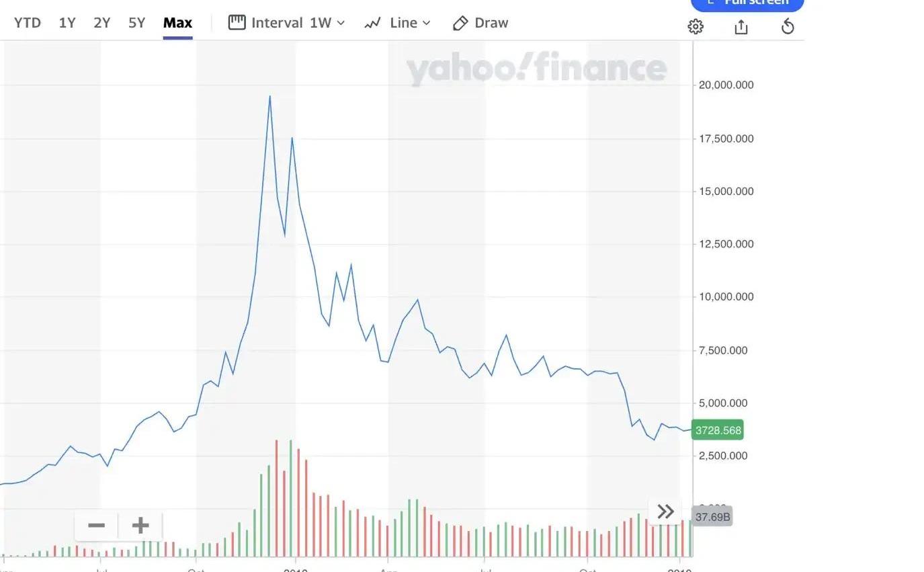
Task: Jump to latest data double-arrow button
Action: click(x=665, y=512)
